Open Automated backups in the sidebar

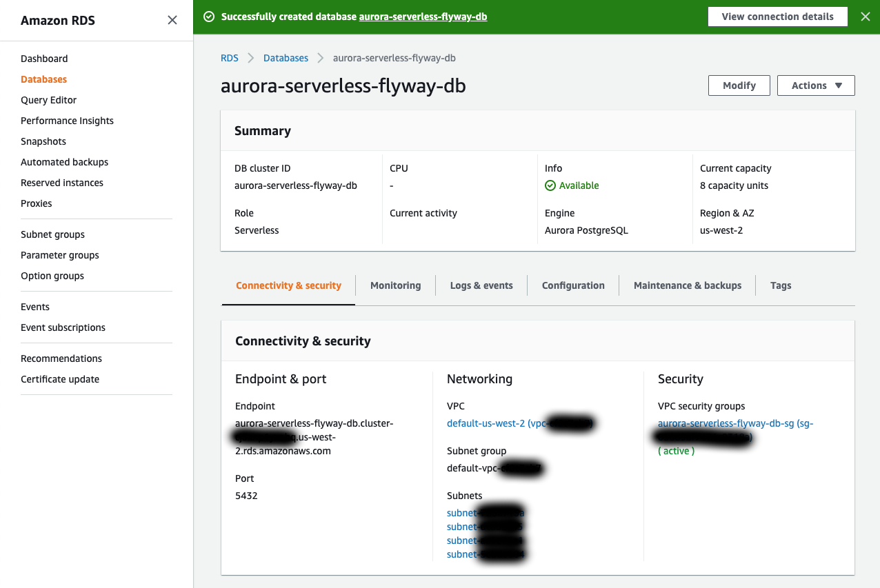[64, 162]
